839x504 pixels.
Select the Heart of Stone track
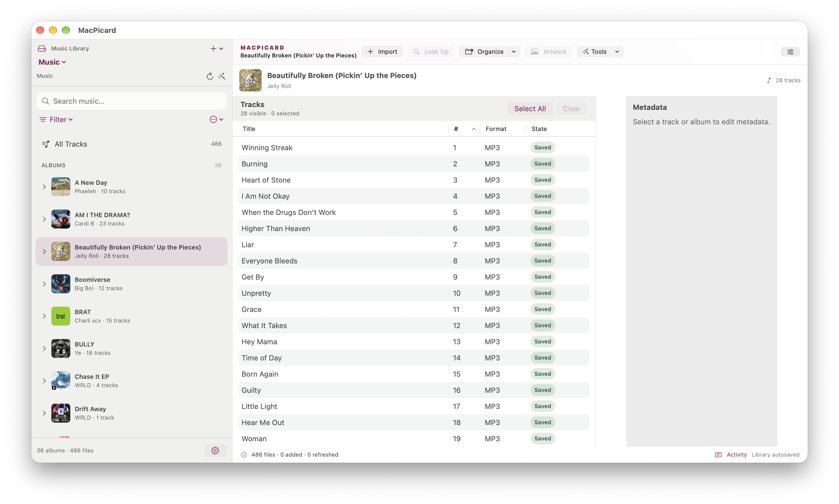(x=414, y=180)
